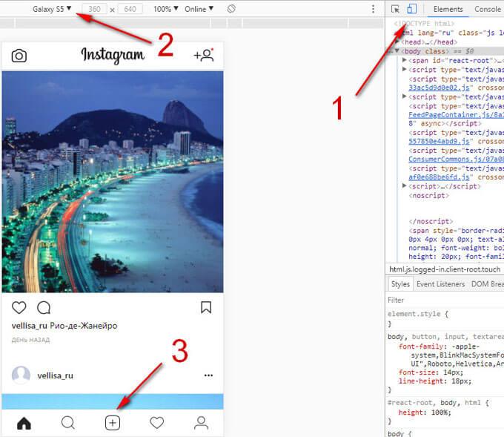The width and height of the screenshot is (504, 437).
Task: Open Instagram search in bottom bar
Action: click(68, 423)
